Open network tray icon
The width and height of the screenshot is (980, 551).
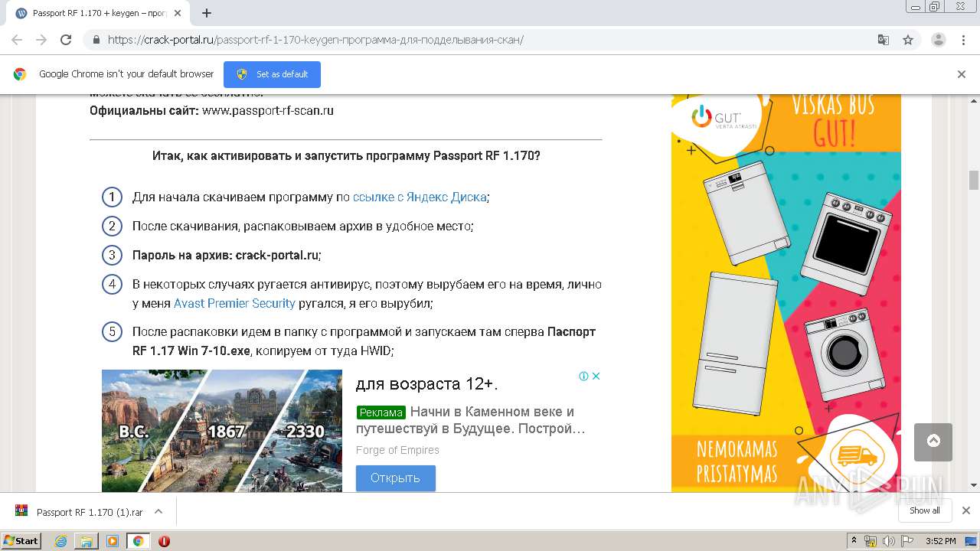(x=871, y=541)
